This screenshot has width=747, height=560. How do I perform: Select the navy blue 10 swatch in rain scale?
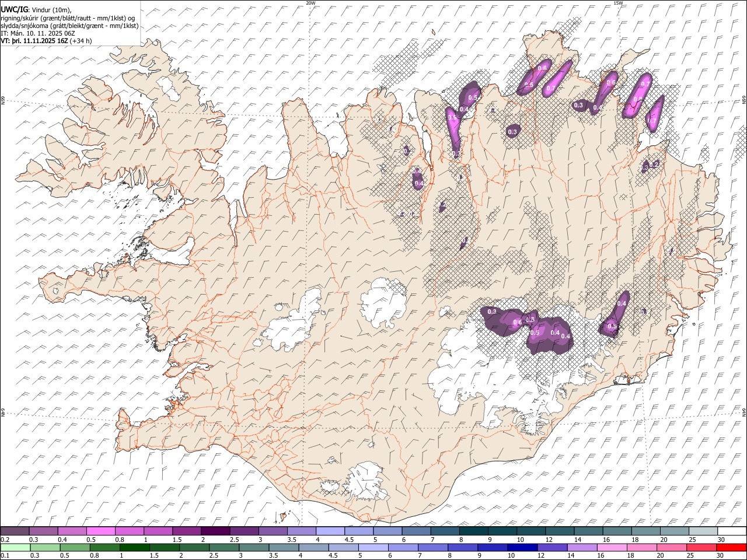[x=522, y=547]
